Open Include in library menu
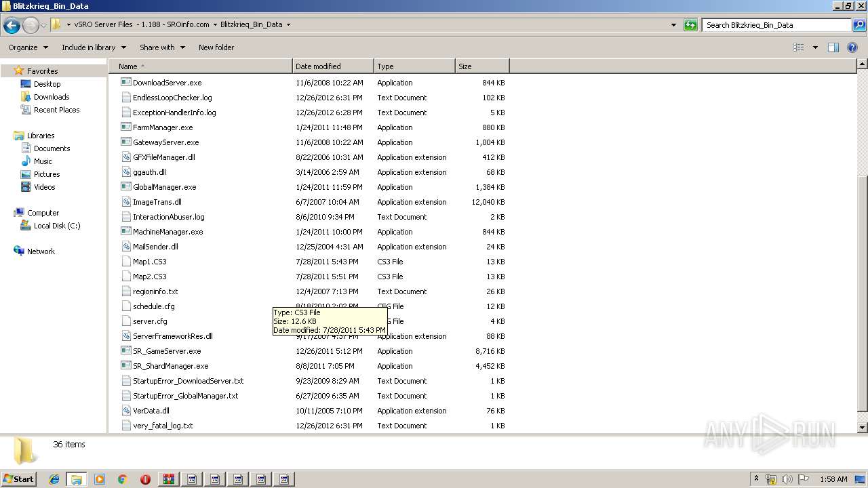 coord(94,47)
